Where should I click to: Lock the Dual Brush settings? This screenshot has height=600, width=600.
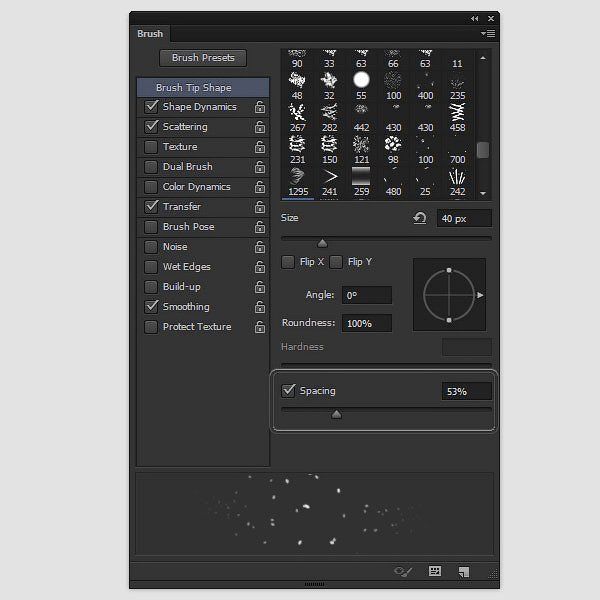tap(260, 167)
